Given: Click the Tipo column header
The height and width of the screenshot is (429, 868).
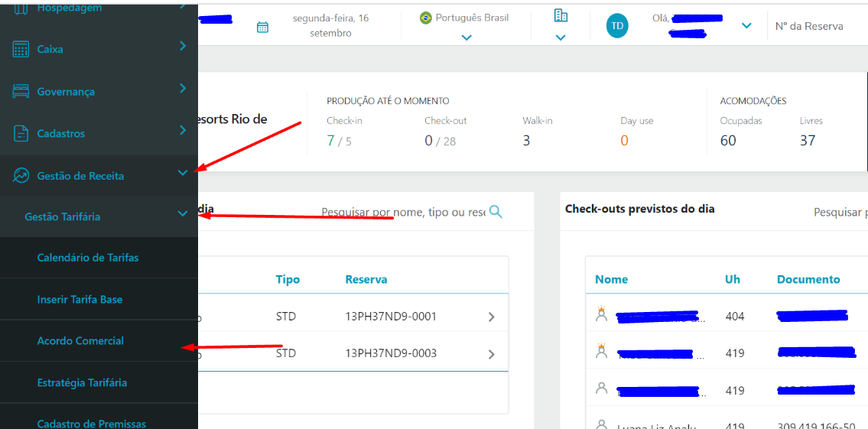Looking at the screenshot, I should tap(288, 280).
